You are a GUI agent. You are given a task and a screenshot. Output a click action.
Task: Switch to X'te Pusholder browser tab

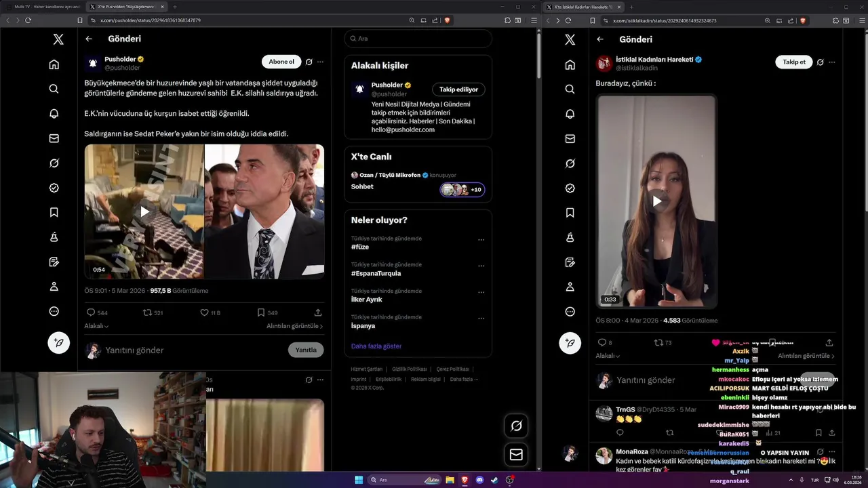click(126, 7)
